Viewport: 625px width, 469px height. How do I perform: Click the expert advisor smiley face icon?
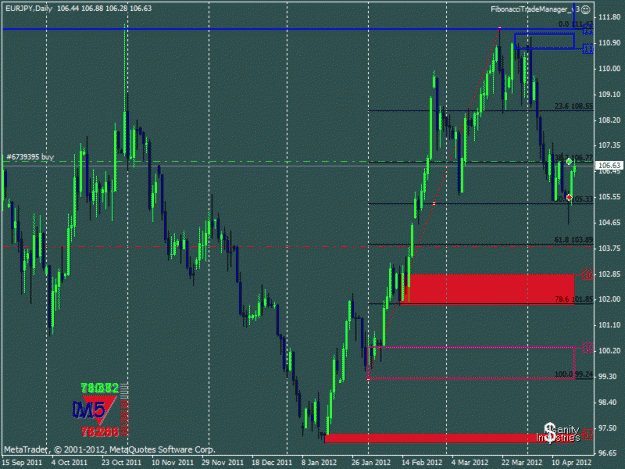[x=586, y=9]
